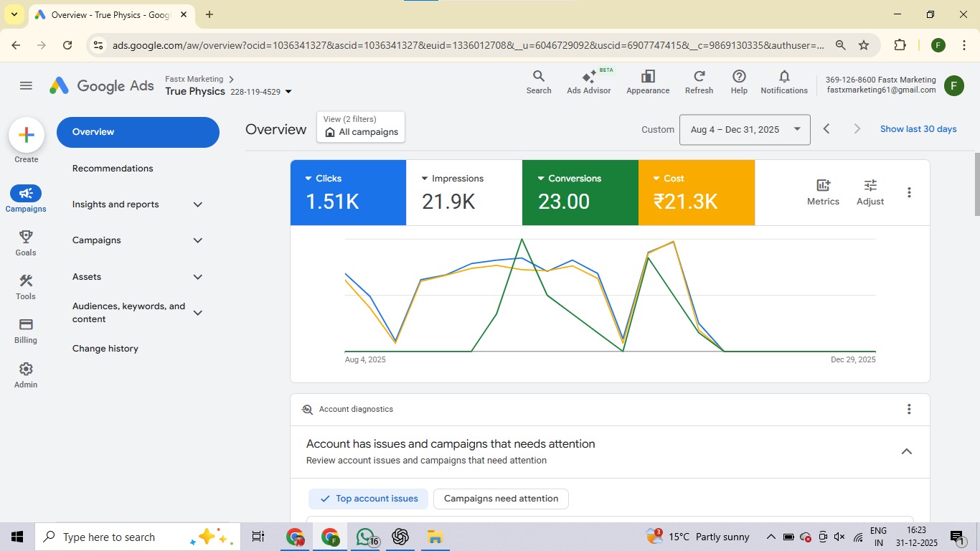Deselect the Top account issues chip
Viewport: 980px width, 551px height.
point(367,498)
